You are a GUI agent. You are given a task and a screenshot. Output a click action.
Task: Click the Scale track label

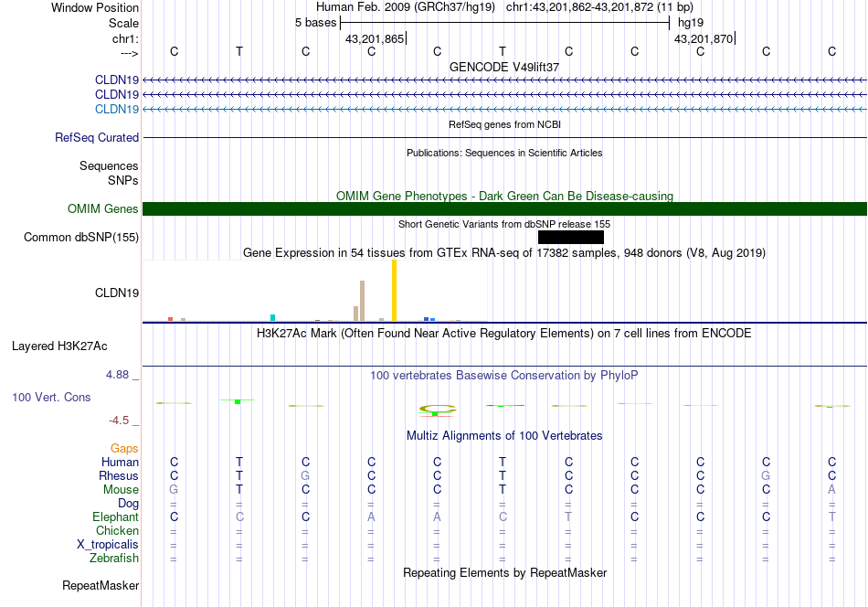[123, 23]
